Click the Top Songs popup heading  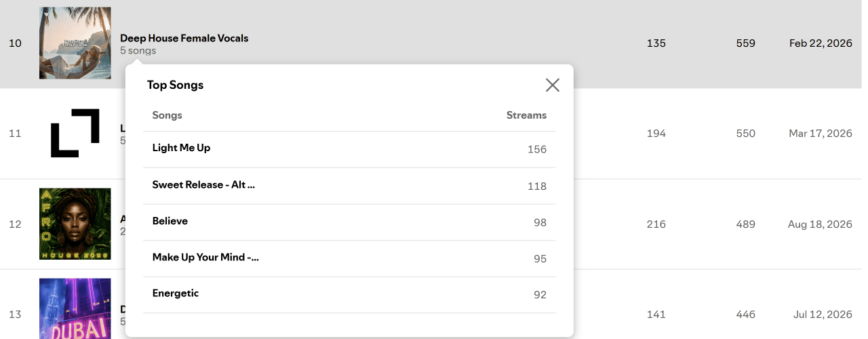pyautogui.click(x=176, y=85)
